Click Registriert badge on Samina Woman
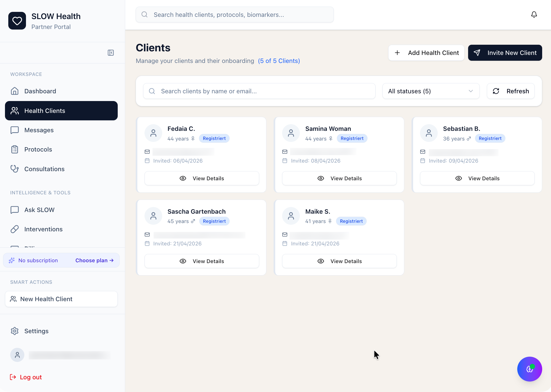This screenshot has height=392, width=551. click(x=352, y=138)
